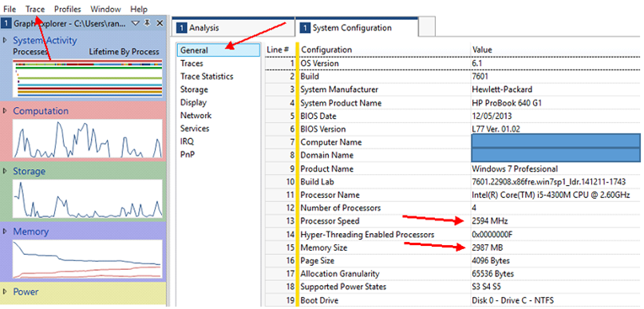
Task: Select the System Configuration tab
Action: pos(357,28)
